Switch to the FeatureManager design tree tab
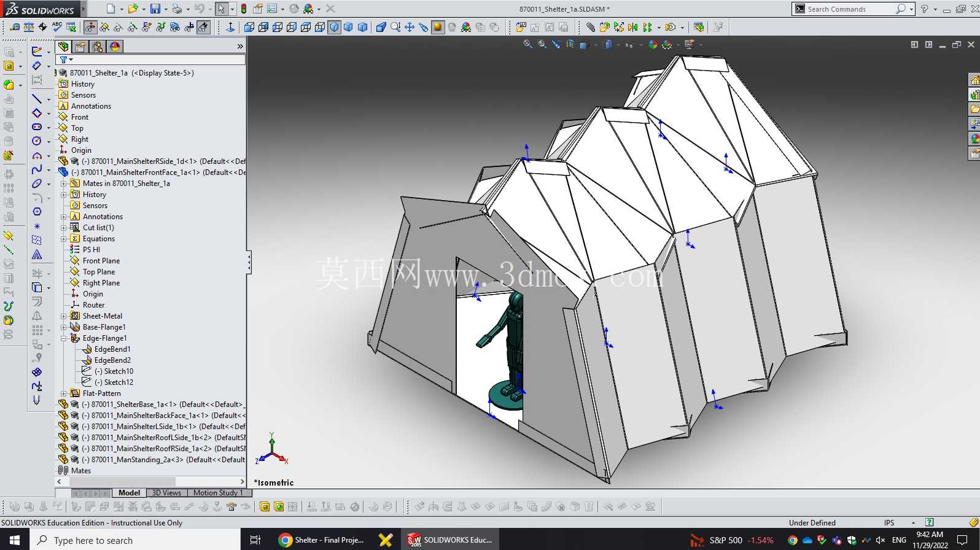 pos(63,47)
